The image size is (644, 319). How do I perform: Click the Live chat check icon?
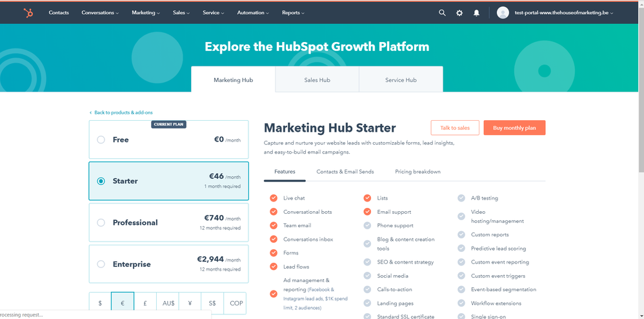274,198
